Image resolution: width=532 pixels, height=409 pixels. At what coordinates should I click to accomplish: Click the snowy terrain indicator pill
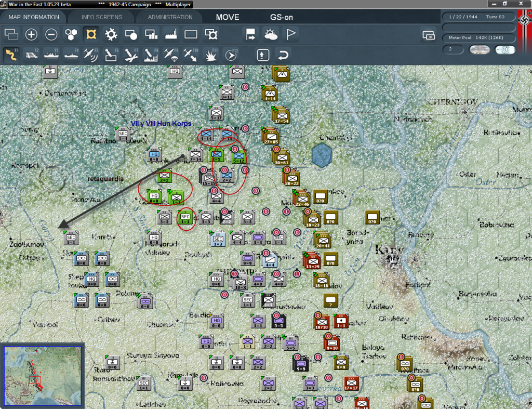click(479, 50)
